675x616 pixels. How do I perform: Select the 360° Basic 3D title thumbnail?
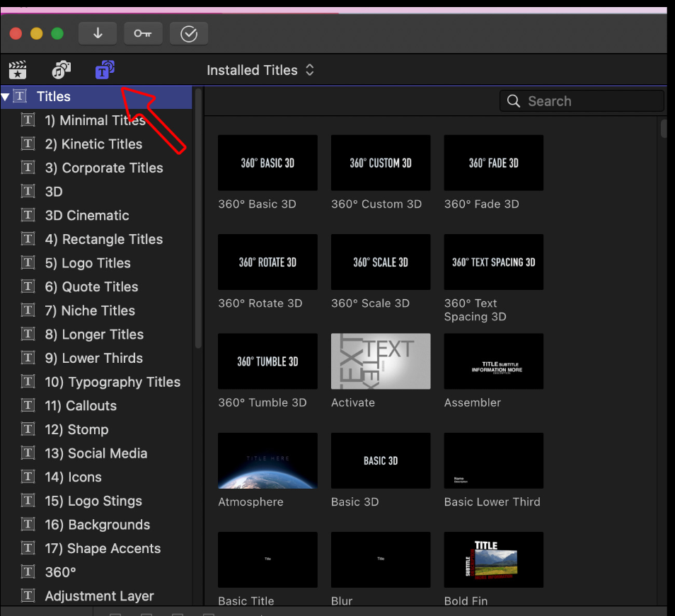click(x=267, y=163)
